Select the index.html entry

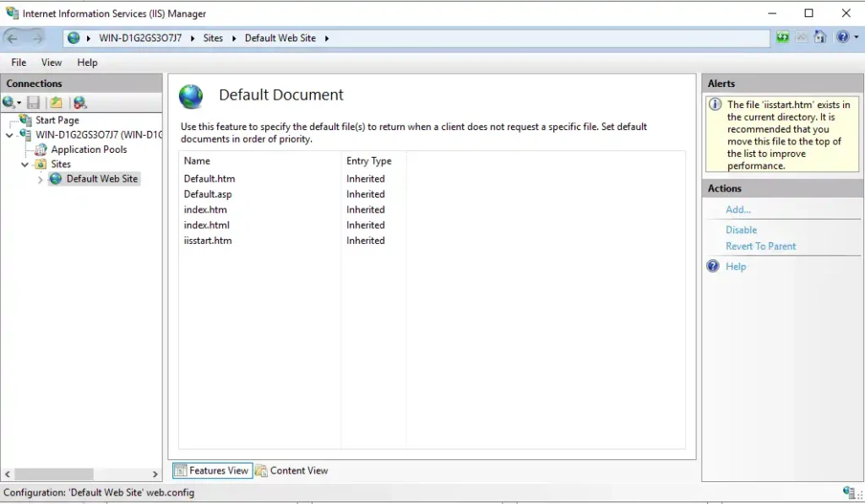206,225
